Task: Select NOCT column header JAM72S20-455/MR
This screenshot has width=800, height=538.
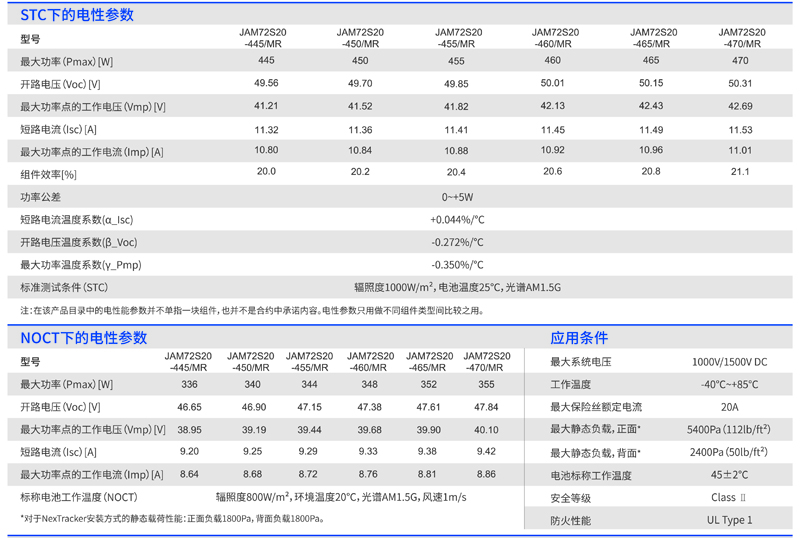Action: point(309,362)
